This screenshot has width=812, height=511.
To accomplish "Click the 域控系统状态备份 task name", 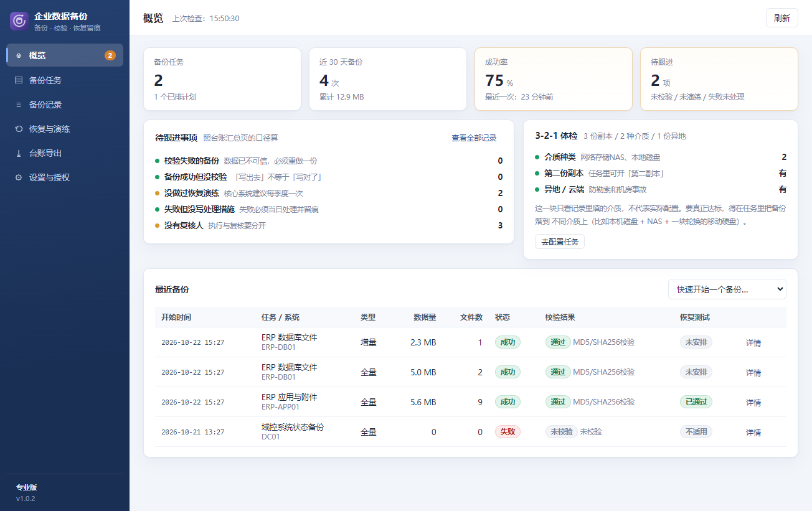I will [x=293, y=428].
